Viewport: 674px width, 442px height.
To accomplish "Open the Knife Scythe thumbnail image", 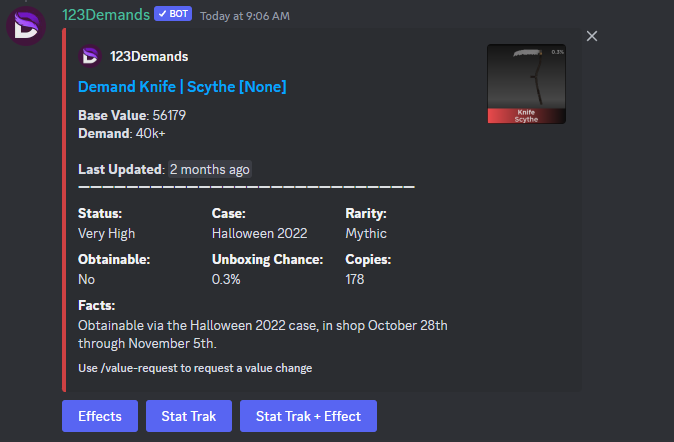I will pos(526,84).
